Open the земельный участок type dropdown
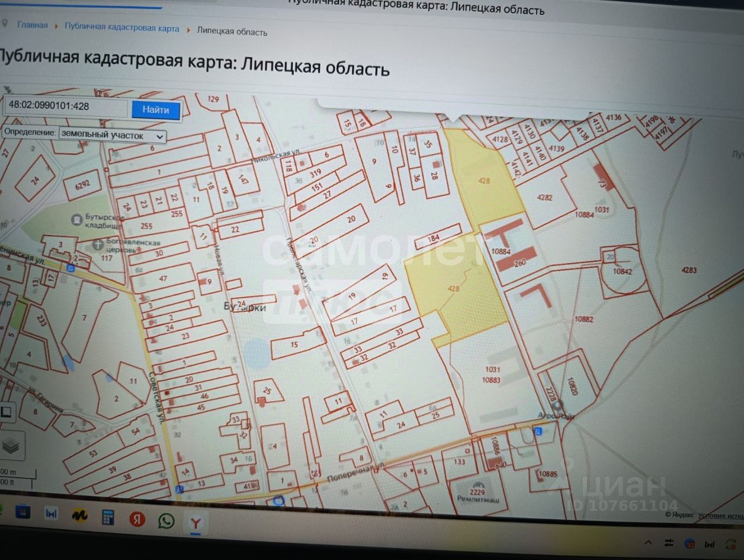Image resolution: width=744 pixels, height=560 pixels. click(x=112, y=136)
